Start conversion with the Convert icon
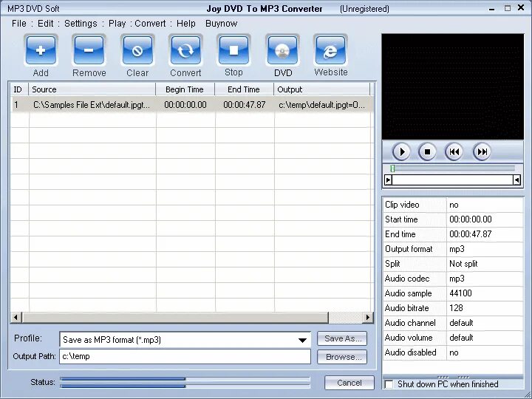This screenshot has width=532, height=399. coord(185,50)
